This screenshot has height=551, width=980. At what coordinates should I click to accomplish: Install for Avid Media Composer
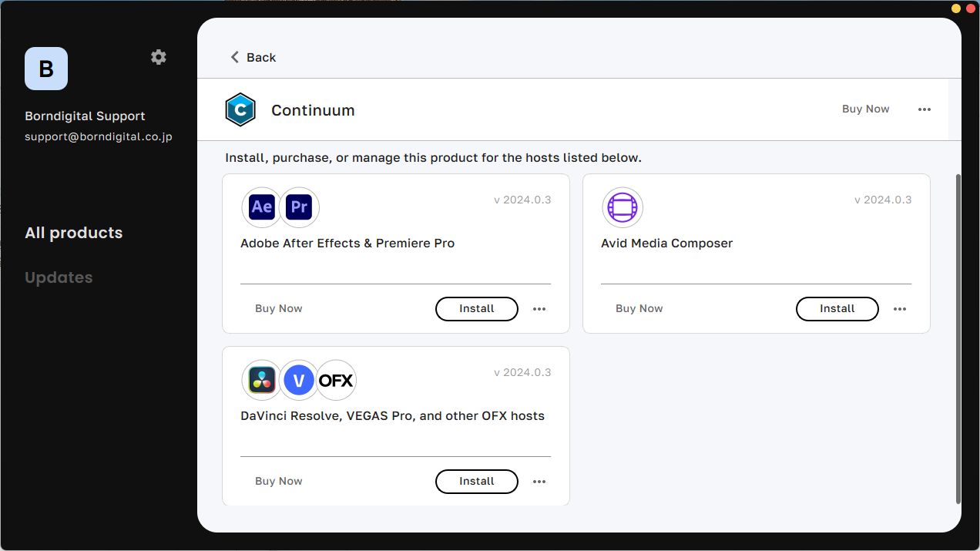click(837, 308)
